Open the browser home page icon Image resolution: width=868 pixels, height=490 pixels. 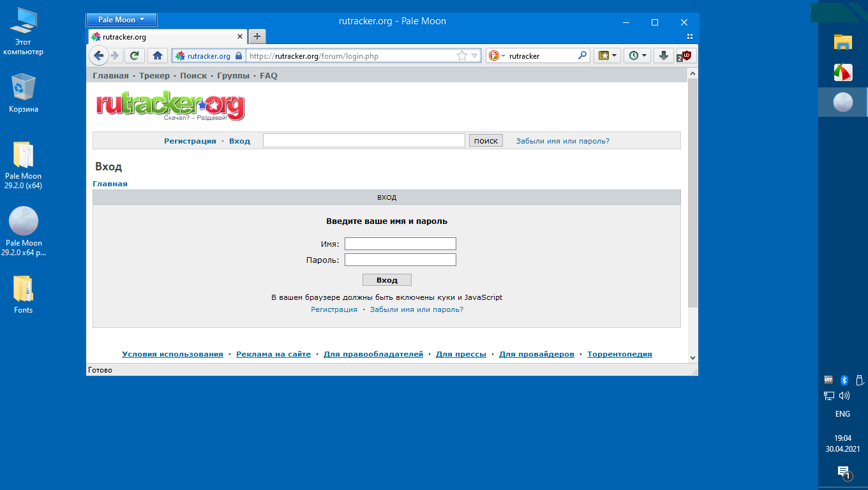[157, 56]
